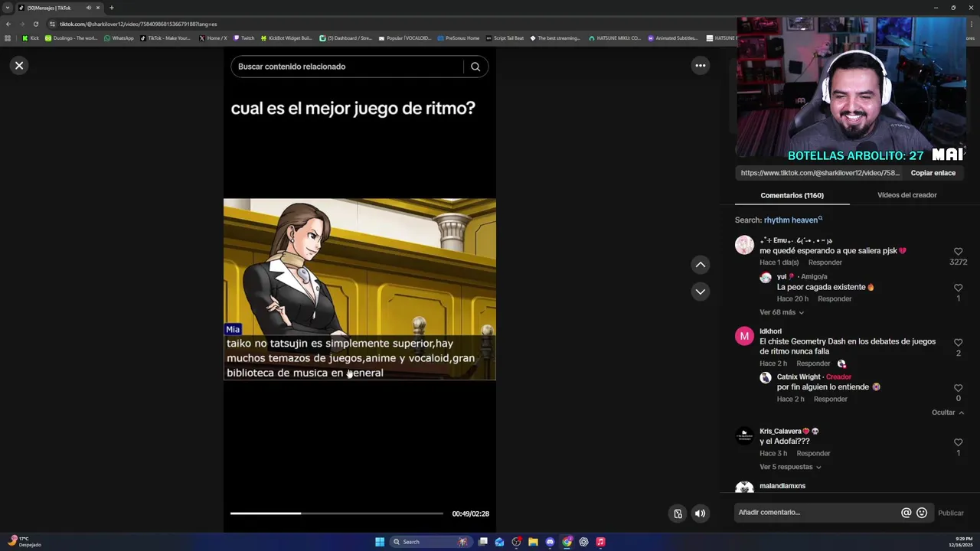Open the music app in the taskbar
The image size is (980, 551).
tap(600, 542)
